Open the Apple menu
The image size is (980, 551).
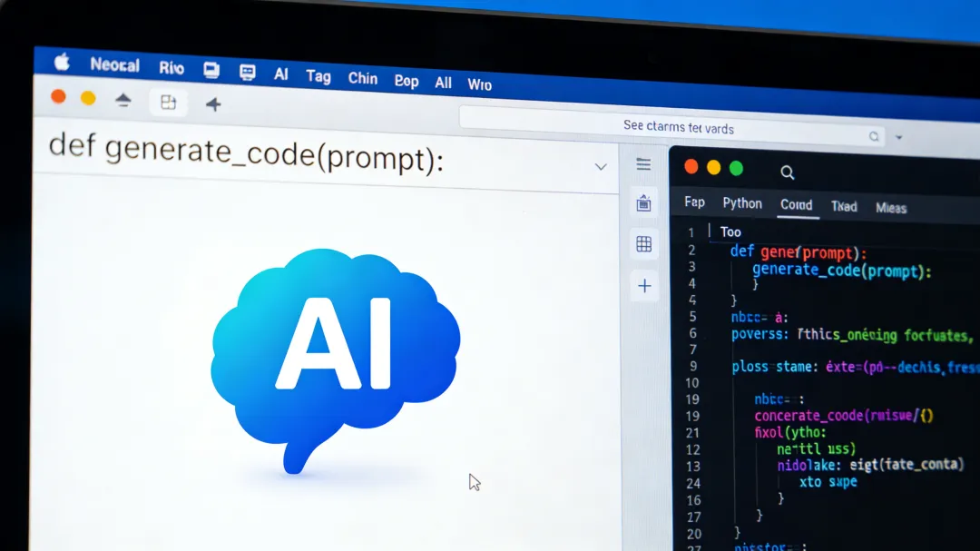pos(62,63)
